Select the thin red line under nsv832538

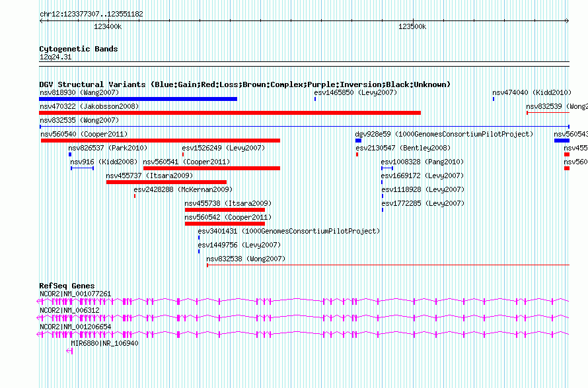tap(388, 265)
